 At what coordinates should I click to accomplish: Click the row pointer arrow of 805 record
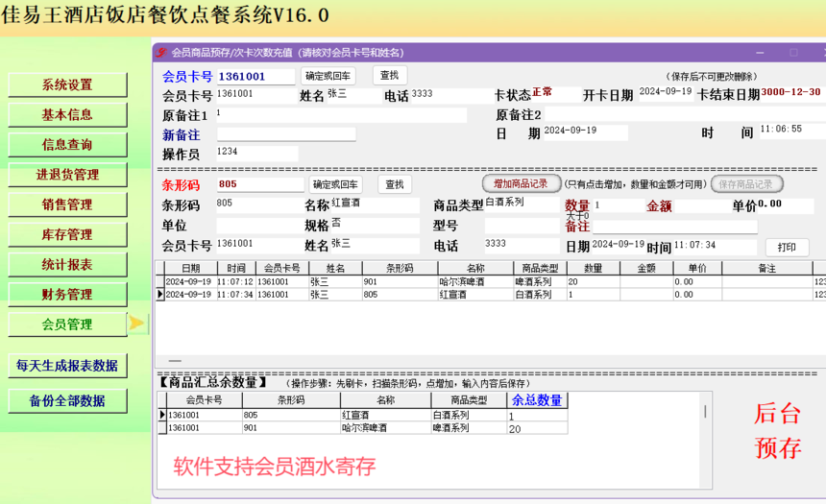[160, 295]
